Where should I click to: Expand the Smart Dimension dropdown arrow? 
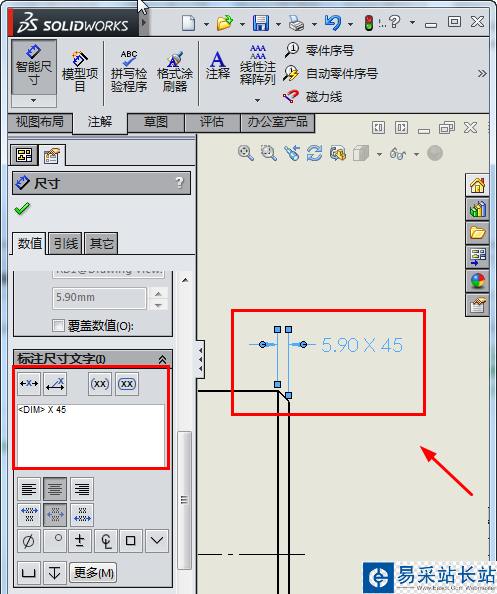click(x=34, y=101)
